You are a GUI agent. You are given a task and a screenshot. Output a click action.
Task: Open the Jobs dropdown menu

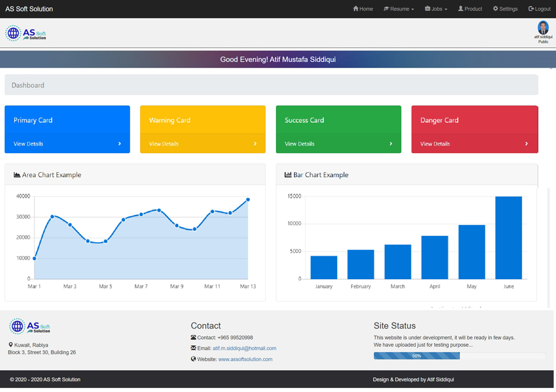[436, 9]
